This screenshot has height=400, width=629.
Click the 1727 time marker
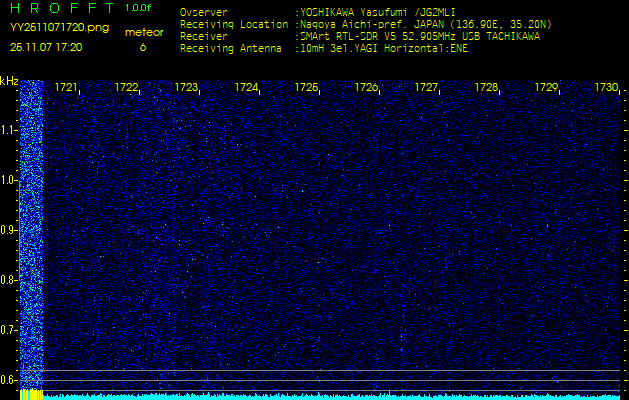coord(426,87)
